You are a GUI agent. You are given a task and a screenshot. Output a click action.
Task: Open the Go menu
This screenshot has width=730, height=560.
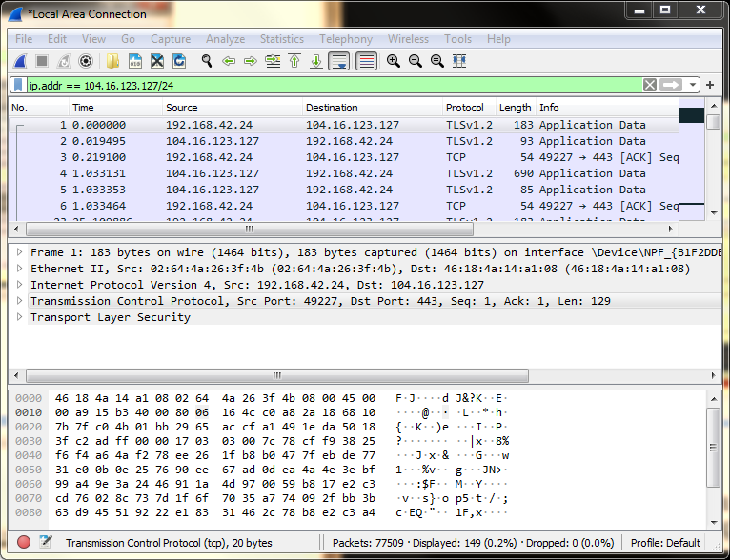click(x=128, y=39)
